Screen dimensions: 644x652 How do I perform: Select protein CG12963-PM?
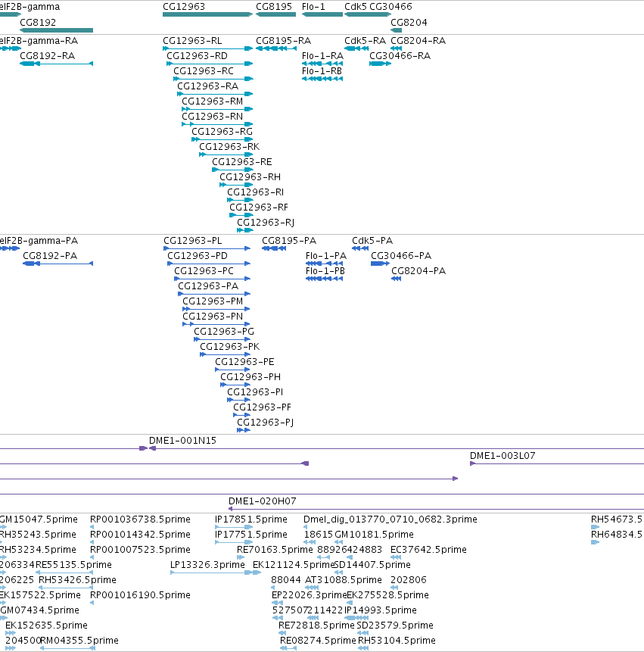(x=216, y=309)
